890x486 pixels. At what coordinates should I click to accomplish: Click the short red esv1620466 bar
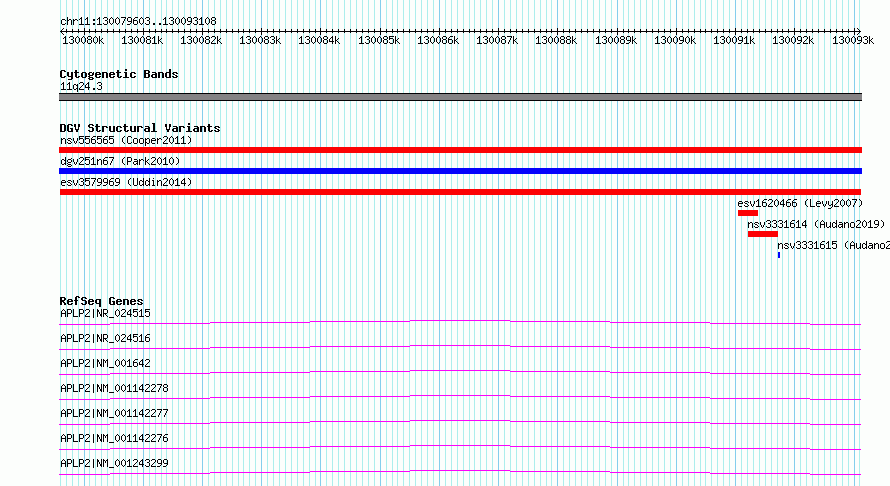coord(748,213)
